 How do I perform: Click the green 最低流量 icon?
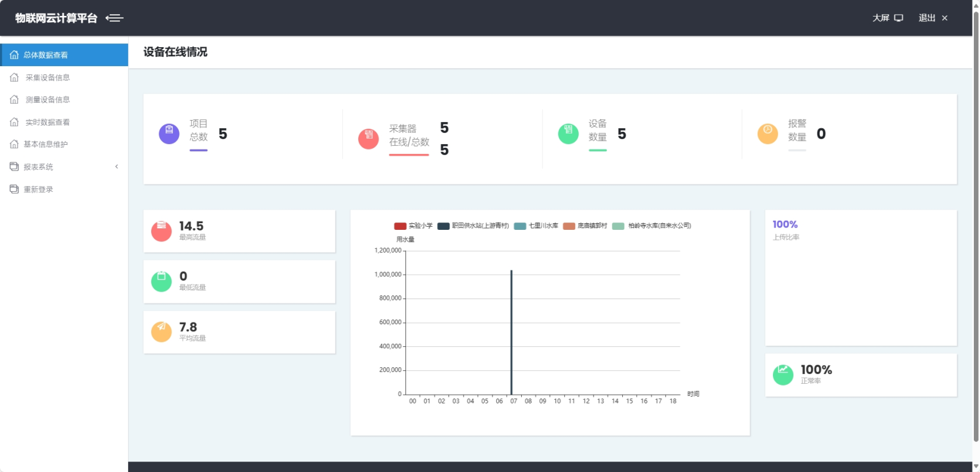161,281
